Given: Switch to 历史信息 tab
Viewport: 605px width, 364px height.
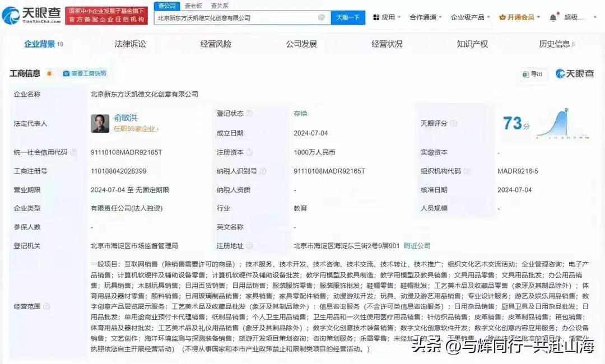Looking at the screenshot, I should (x=557, y=44).
